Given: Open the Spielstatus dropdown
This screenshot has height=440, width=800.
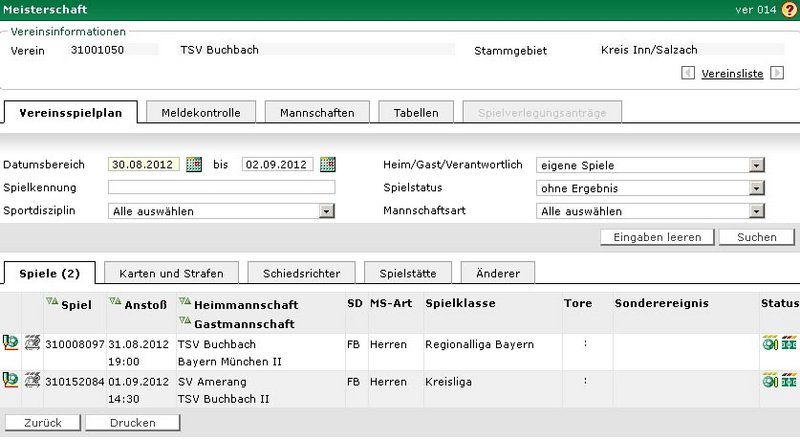Looking at the screenshot, I should [x=757, y=188].
